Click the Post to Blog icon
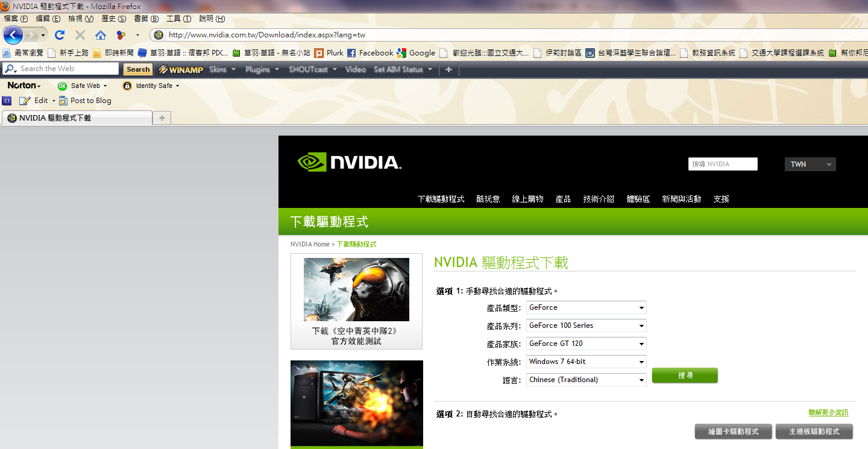The image size is (868, 449). (63, 101)
